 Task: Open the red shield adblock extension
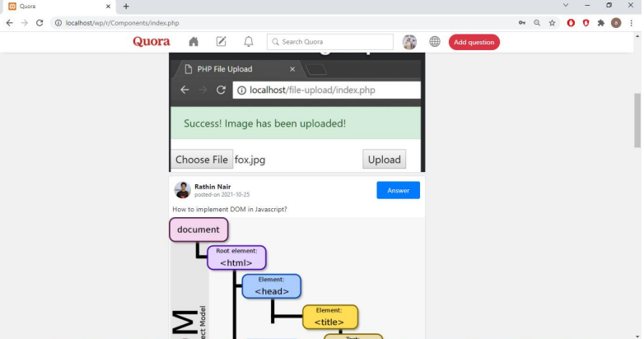(586, 23)
